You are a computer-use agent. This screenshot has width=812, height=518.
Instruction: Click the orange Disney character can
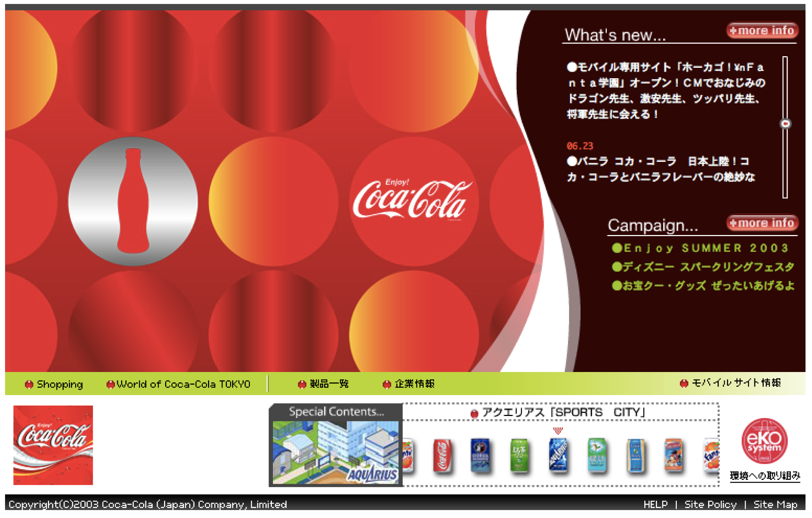pyautogui.click(x=673, y=455)
